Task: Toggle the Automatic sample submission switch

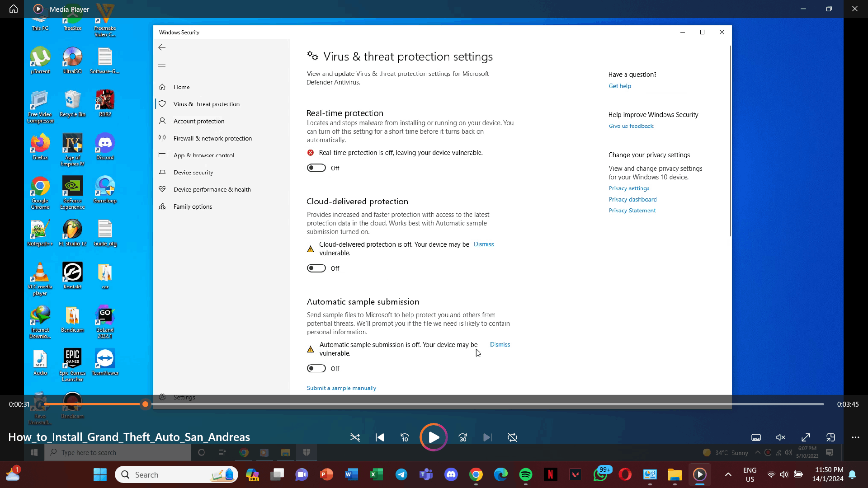Action: [316, 369]
